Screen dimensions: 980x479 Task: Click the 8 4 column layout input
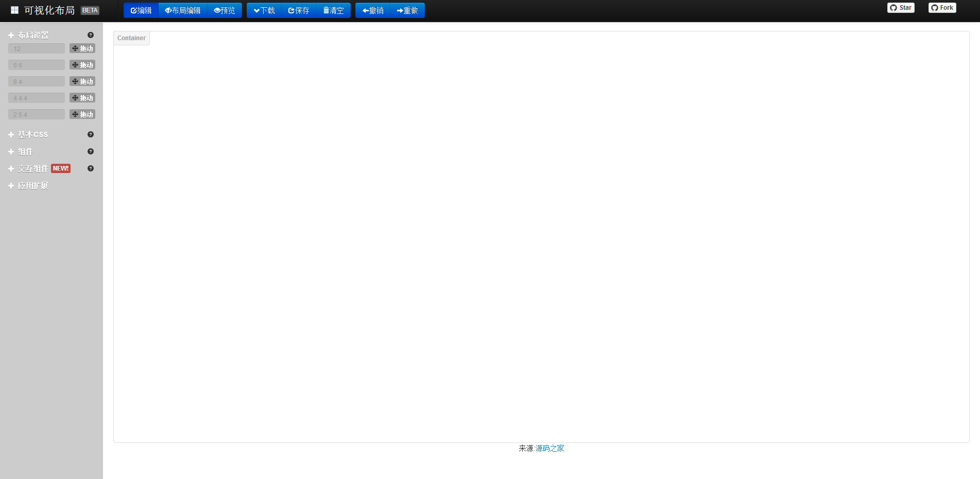click(37, 81)
